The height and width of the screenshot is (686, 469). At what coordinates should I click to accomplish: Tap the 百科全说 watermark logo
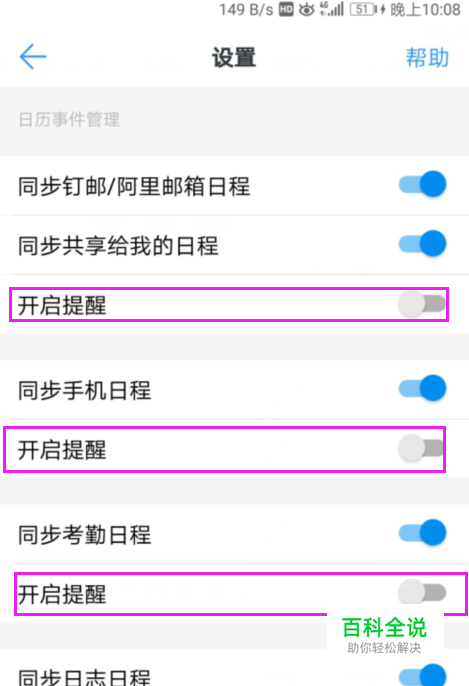pyautogui.click(x=384, y=634)
